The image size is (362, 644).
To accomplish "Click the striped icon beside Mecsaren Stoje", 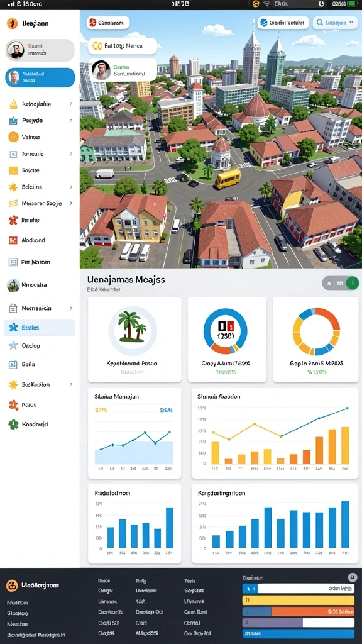I will (x=13, y=203).
